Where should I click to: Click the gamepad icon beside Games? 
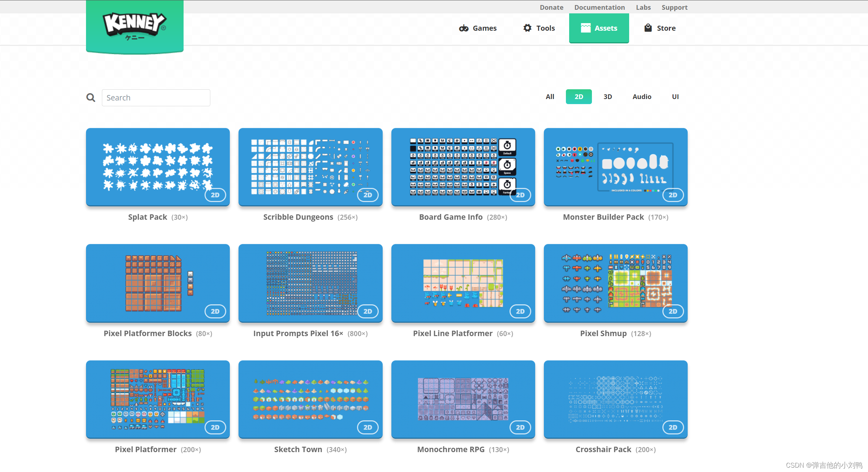click(x=464, y=28)
